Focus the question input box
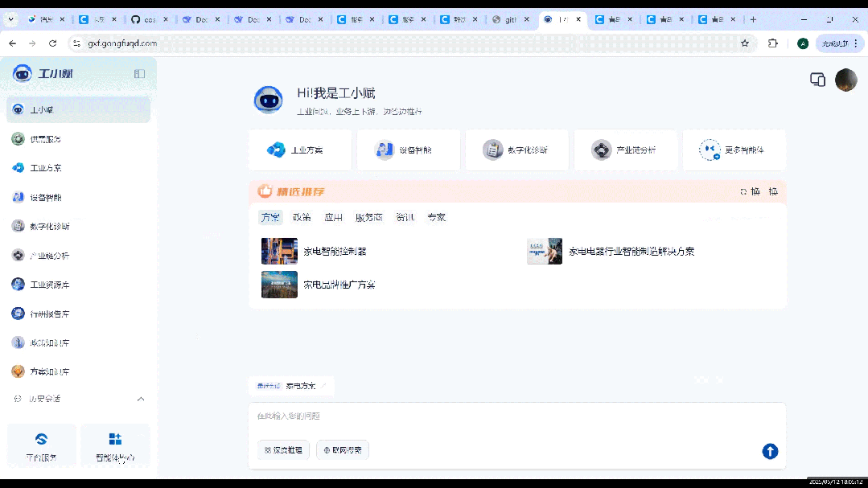Image resolution: width=868 pixels, height=488 pixels. pyautogui.click(x=517, y=416)
